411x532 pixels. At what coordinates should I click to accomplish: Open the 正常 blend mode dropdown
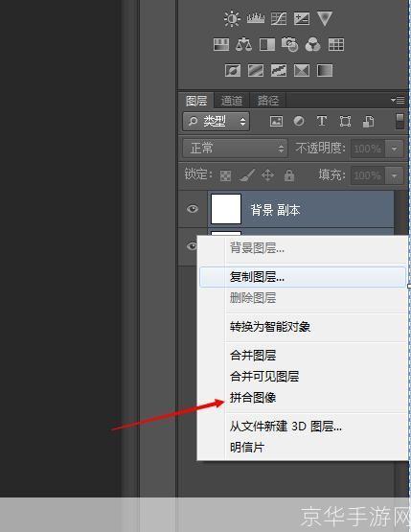click(236, 149)
